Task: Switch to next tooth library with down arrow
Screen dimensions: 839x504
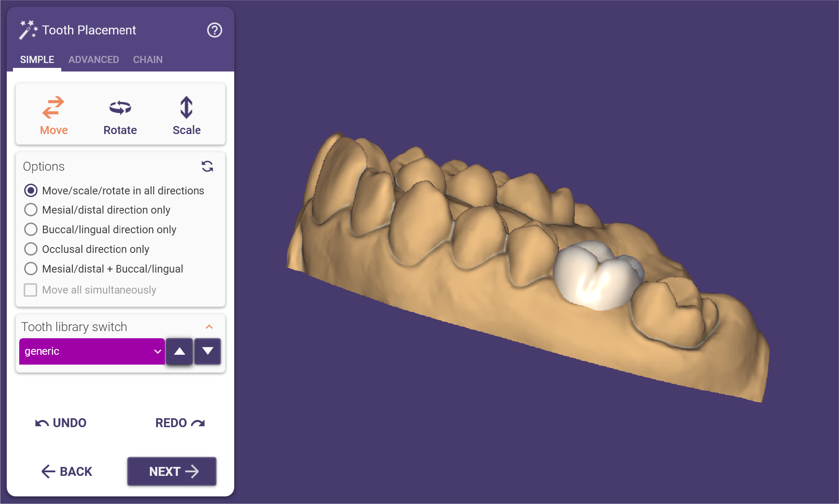Action: coord(207,351)
